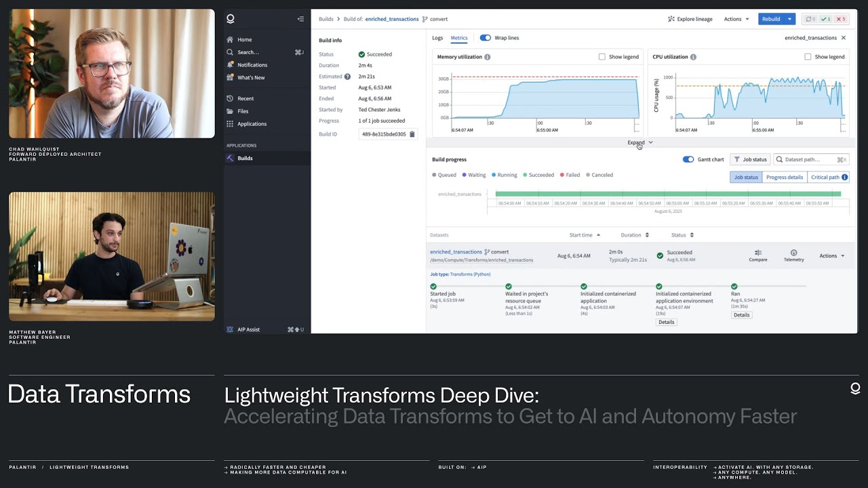This screenshot has width=868, height=488.
Task: Sort datasets by Status
Action: click(x=682, y=235)
